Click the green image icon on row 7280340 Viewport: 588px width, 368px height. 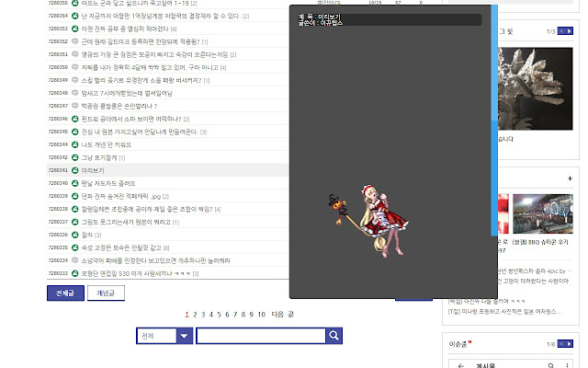(x=75, y=183)
